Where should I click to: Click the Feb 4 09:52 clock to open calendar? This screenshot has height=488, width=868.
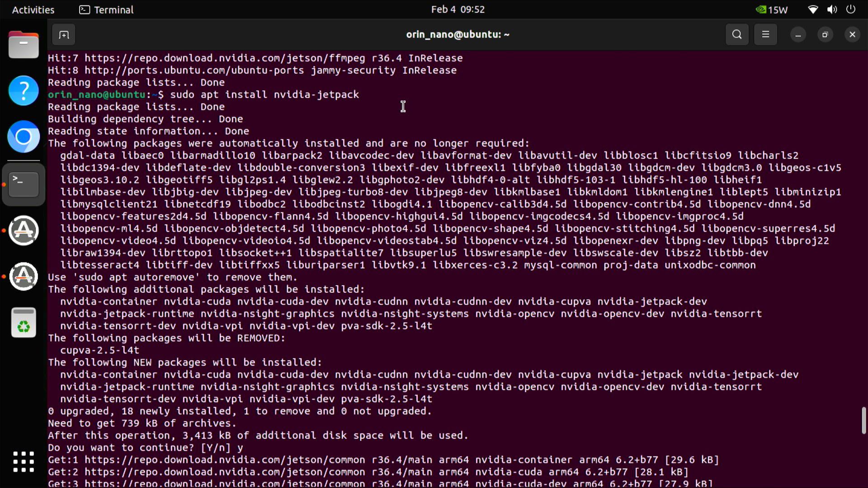click(x=458, y=9)
